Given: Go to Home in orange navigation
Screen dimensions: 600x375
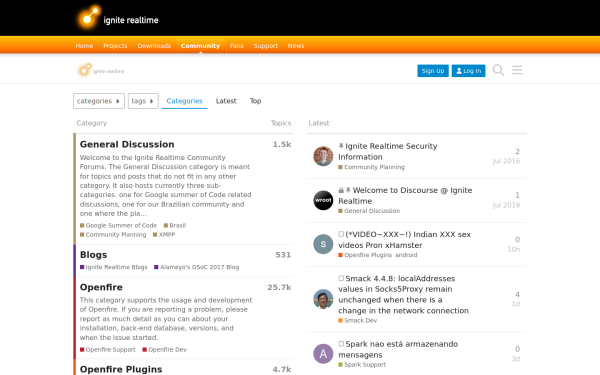Looking at the screenshot, I should click(x=84, y=46).
